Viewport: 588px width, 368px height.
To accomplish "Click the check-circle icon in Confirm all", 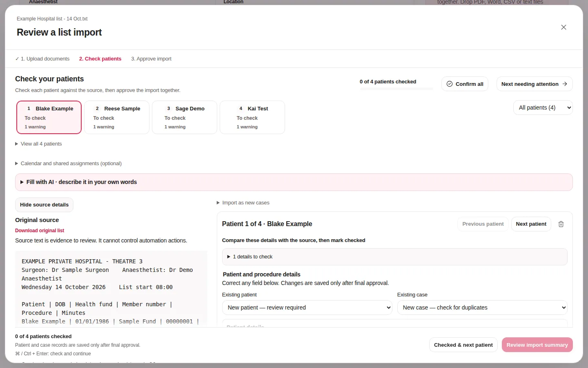I will point(450,84).
